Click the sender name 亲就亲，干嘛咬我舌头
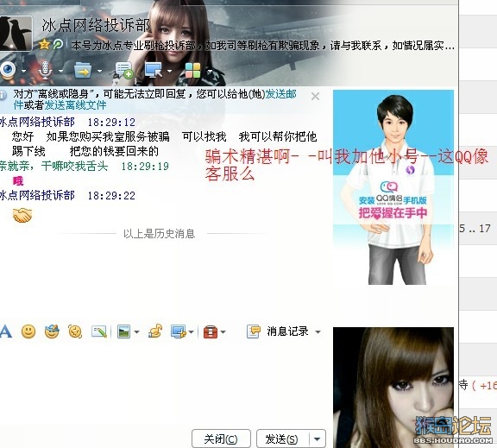The image size is (497, 448). click(x=53, y=166)
